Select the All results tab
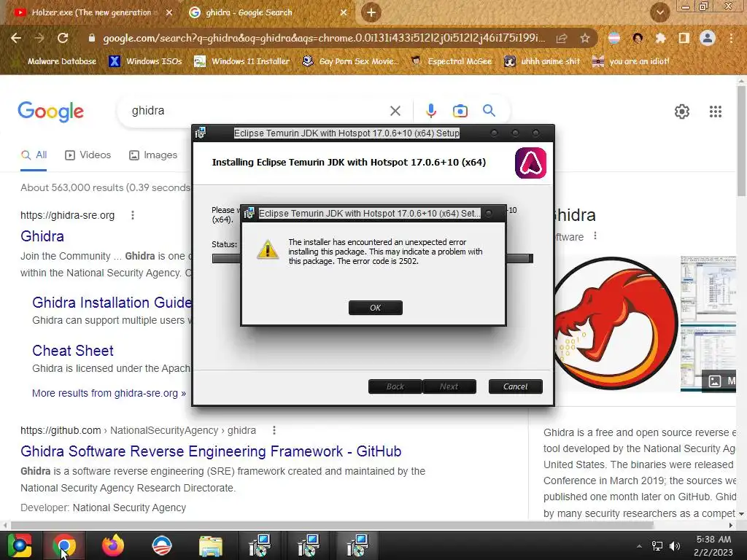The image size is (747, 560). click(x=34, y=155)
